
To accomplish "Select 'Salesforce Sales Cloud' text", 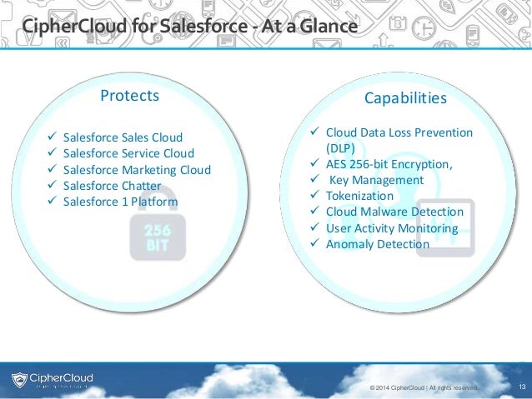I will (x=123, y=137).
